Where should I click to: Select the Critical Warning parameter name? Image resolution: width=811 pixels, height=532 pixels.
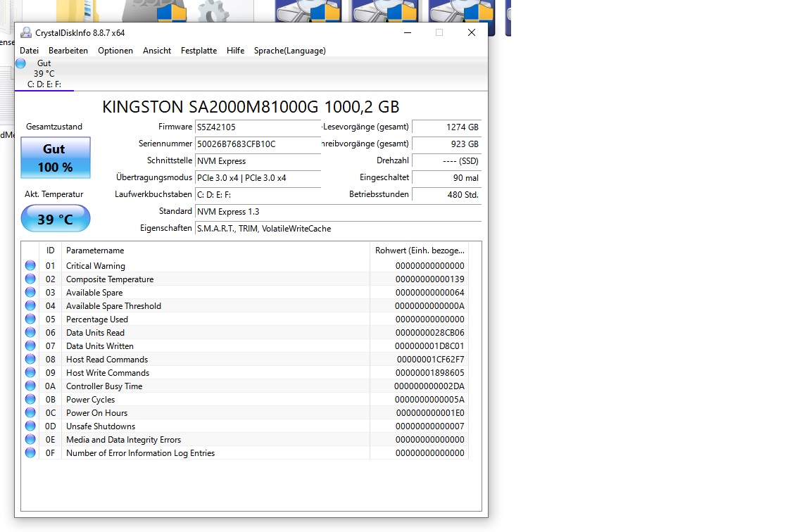click(96, 266)
